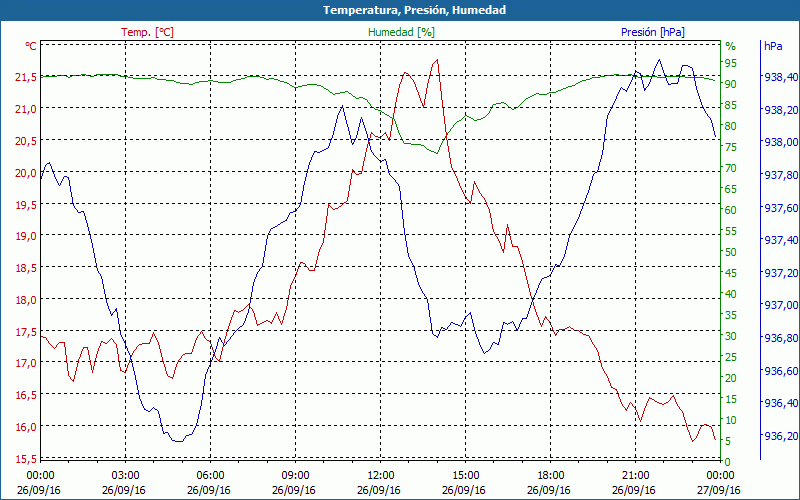The height and width of the screenshot is (500, 800).
Task: Click pressure axis value "938,00"
Action: pyautogui.click(x=780, y=142)
